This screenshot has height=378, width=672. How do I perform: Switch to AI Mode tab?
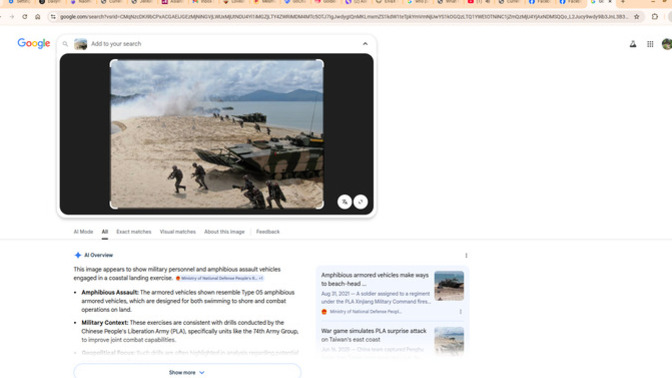(83, 232)
